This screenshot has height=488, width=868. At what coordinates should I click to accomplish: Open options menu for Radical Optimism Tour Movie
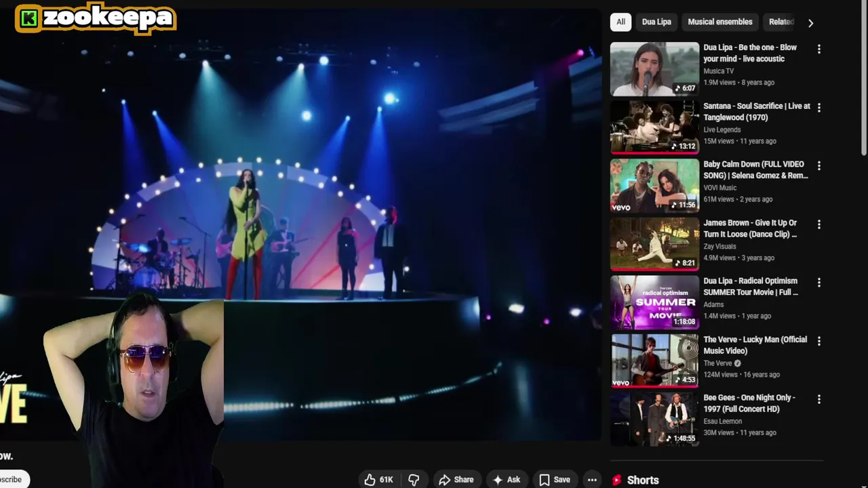click(x=819, y=283)
